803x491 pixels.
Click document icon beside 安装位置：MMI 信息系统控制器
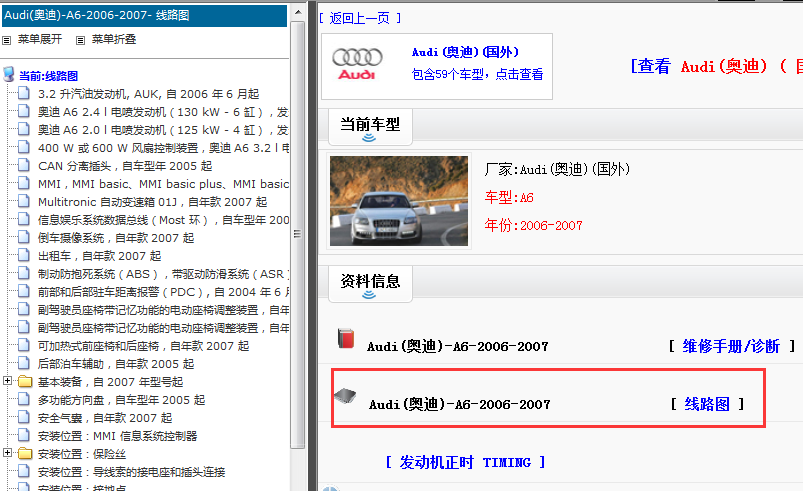coord(24,435)
